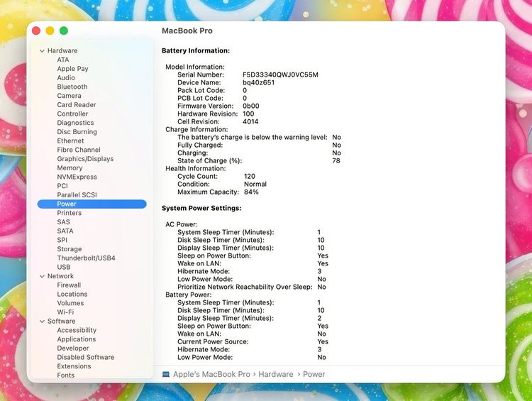
Task: Open the Developer entry
Action: click(73, 348)
